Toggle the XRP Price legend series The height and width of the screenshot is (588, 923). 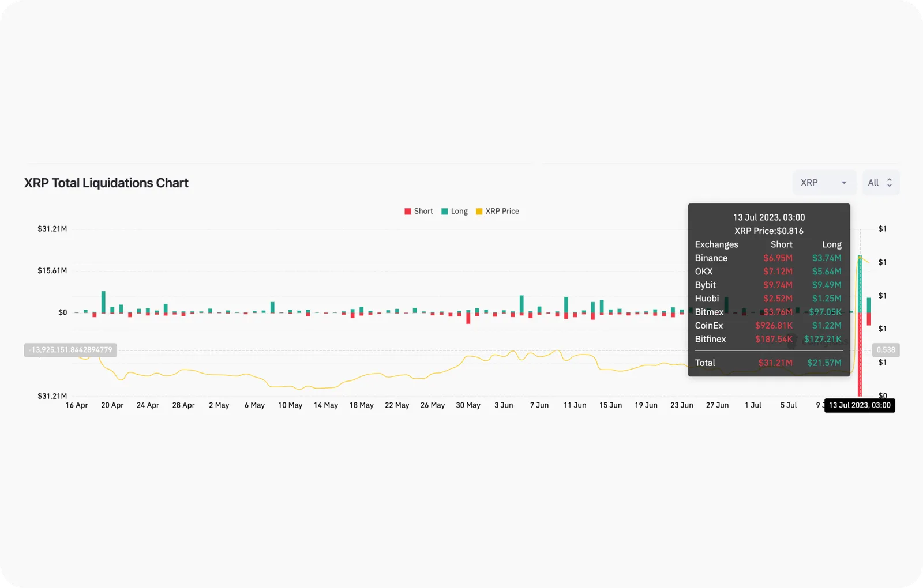tap(497, 211)
